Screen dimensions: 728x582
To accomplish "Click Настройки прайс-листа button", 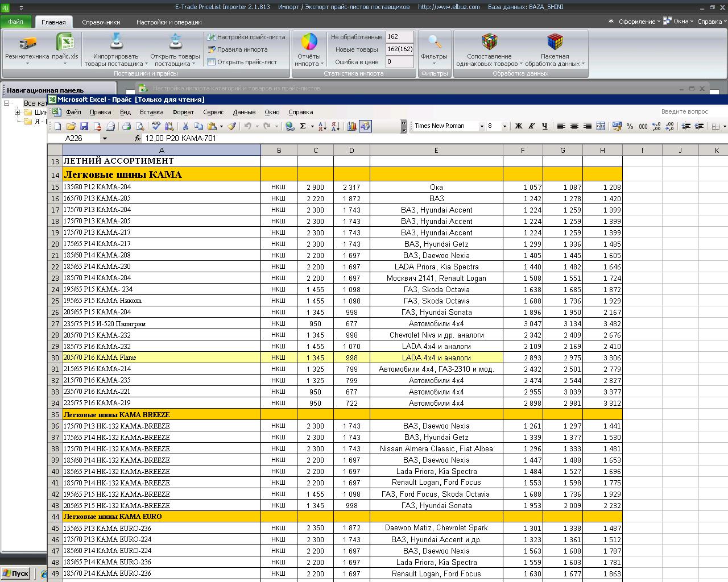I will click(x=246, y=37).
